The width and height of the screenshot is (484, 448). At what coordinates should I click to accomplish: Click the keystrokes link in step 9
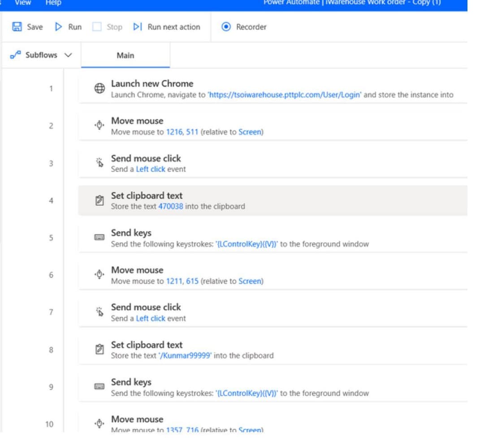246,393
